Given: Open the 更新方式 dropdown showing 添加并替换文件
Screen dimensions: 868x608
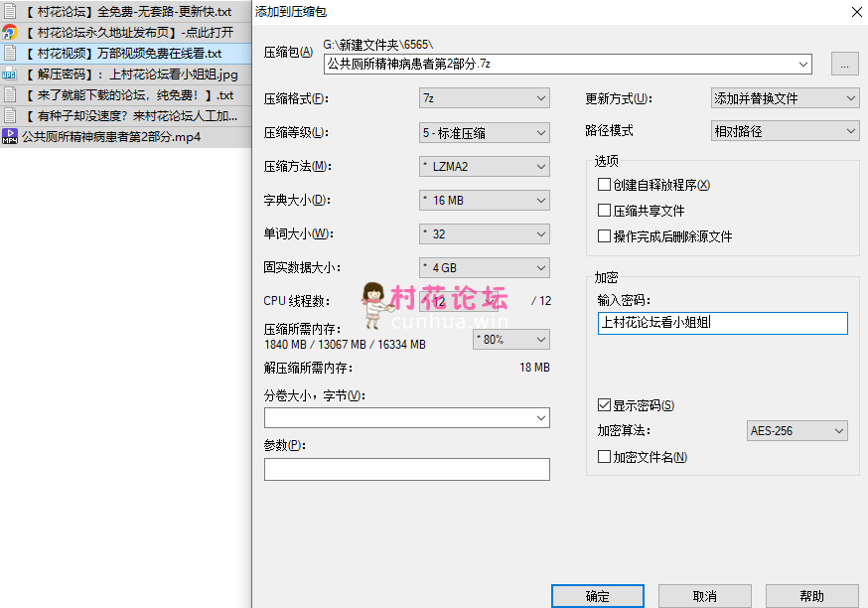Looking at the screenshot, I should (785, 98).
